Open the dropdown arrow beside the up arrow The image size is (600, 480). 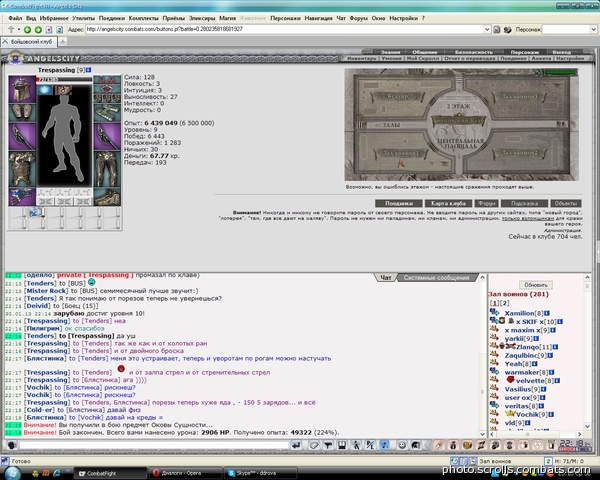[x=18, y=29]
